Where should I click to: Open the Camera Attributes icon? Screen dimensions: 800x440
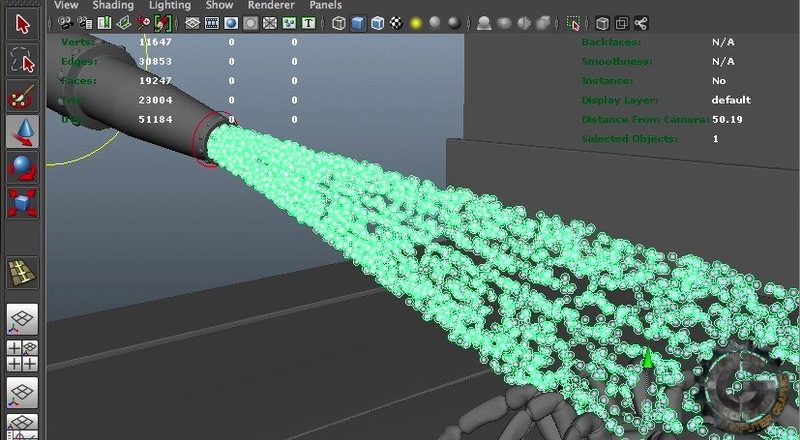pyautogui.click(x=84, y=22)
